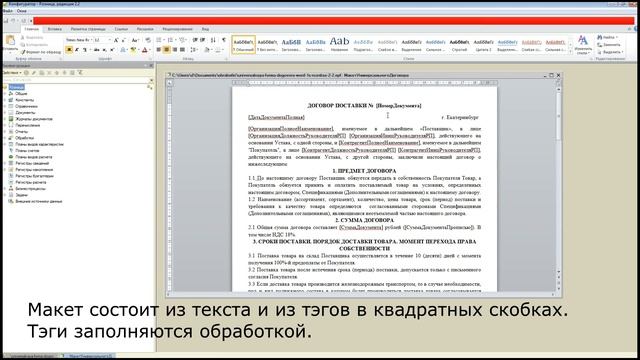Screen dimensions: 640x360
Task: Click Align Left icon
Action: (159, 50)
